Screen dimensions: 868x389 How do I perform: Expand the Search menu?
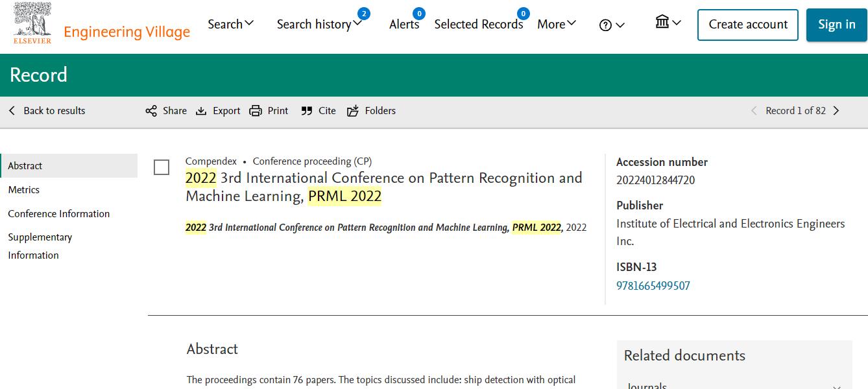231,24
